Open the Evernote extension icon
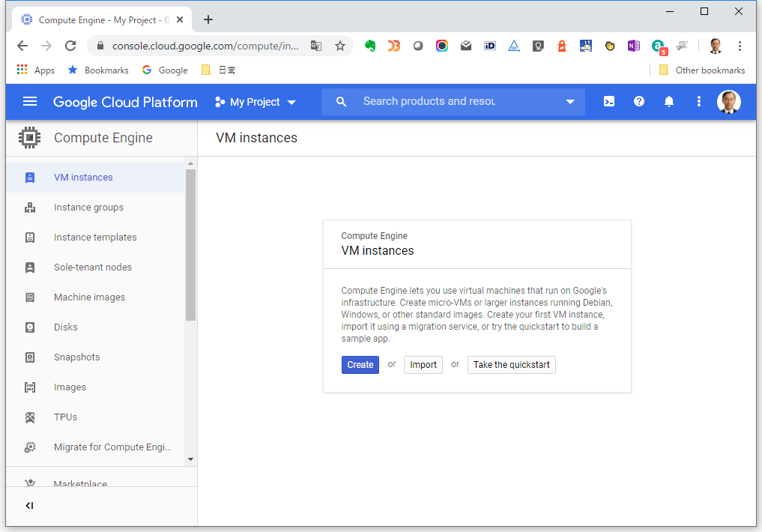The image size is (762, 532). coord(370,46)
